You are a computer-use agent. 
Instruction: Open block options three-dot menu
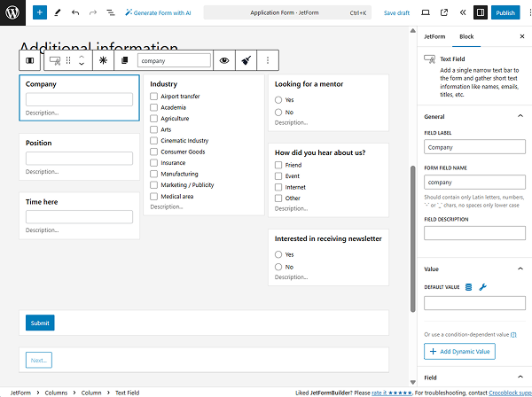coord(268,60)
